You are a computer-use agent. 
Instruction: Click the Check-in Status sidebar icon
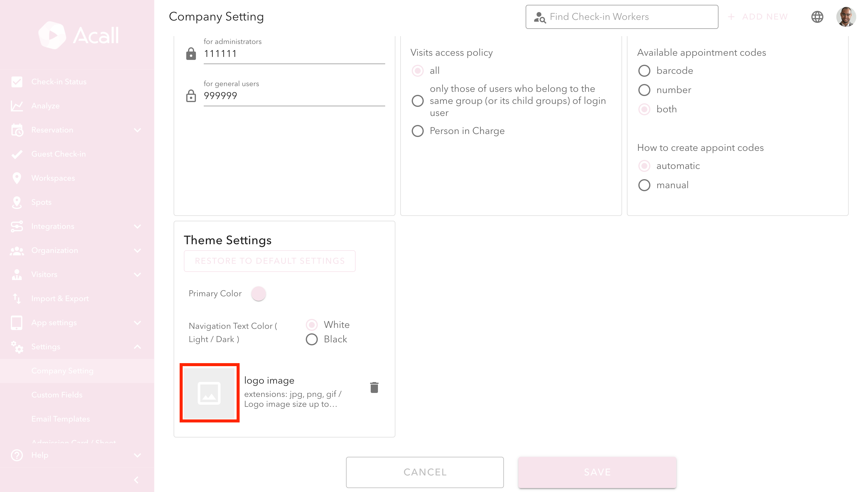[17, 82]
